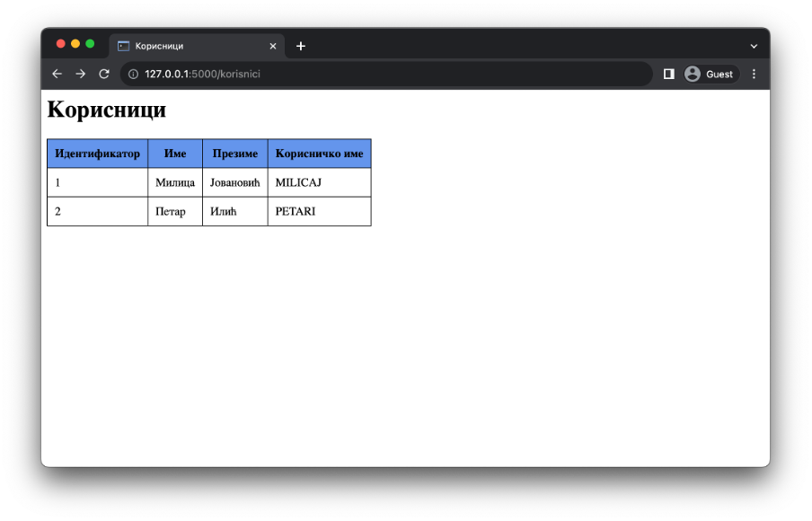The image size is (812, 521).
Task: Click the MILICAJ username cell
Action: (x=298, y=182)
